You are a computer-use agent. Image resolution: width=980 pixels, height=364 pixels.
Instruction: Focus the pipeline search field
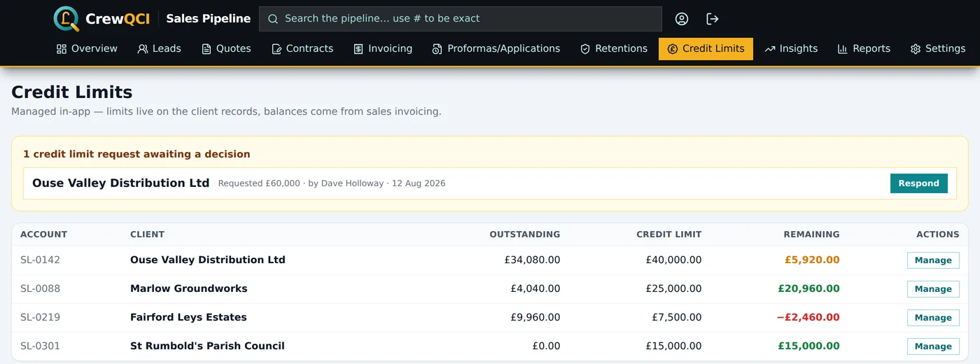tap(461, 19)
